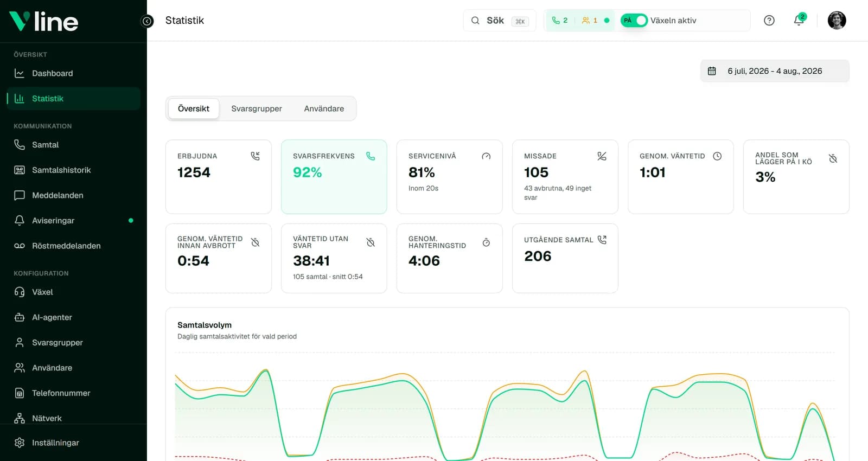This screenshot has height=461, width=868.
Task: Select the Utgående samtal 206 card
Action: (565, 258)
